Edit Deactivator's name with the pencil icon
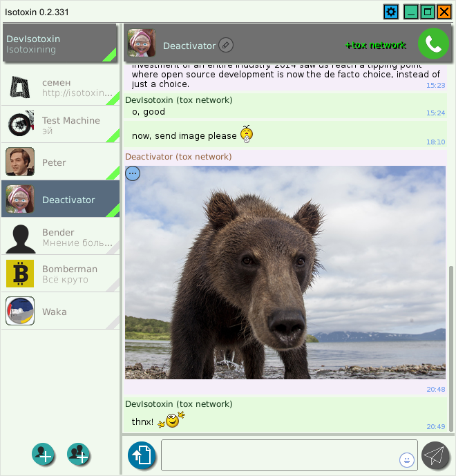The width and height of the screenshot is (456, 476). pyautogui.click(x=226, y=45)
